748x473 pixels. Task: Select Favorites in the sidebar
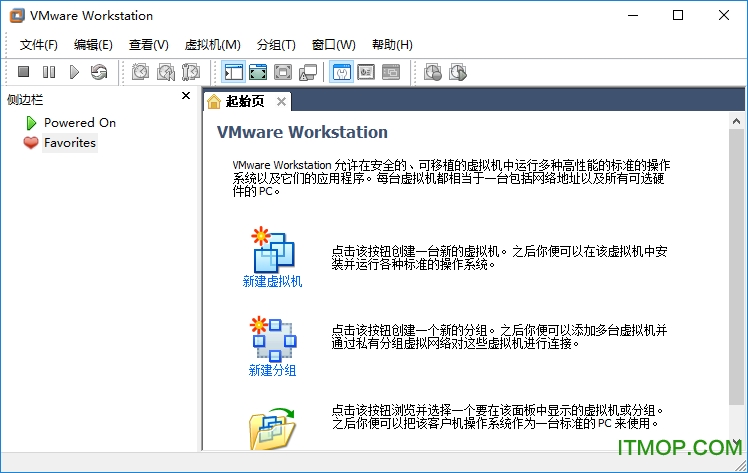tap(70, 143)
